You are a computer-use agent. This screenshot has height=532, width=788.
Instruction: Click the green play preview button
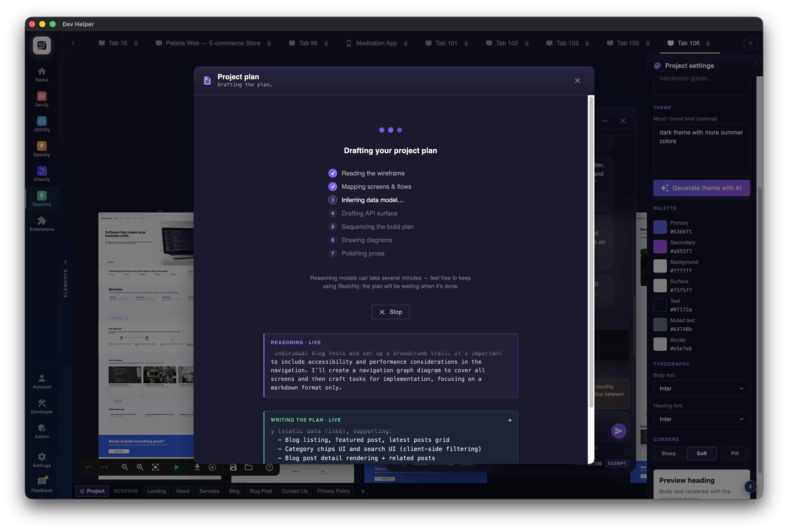[x=176, y=467]
